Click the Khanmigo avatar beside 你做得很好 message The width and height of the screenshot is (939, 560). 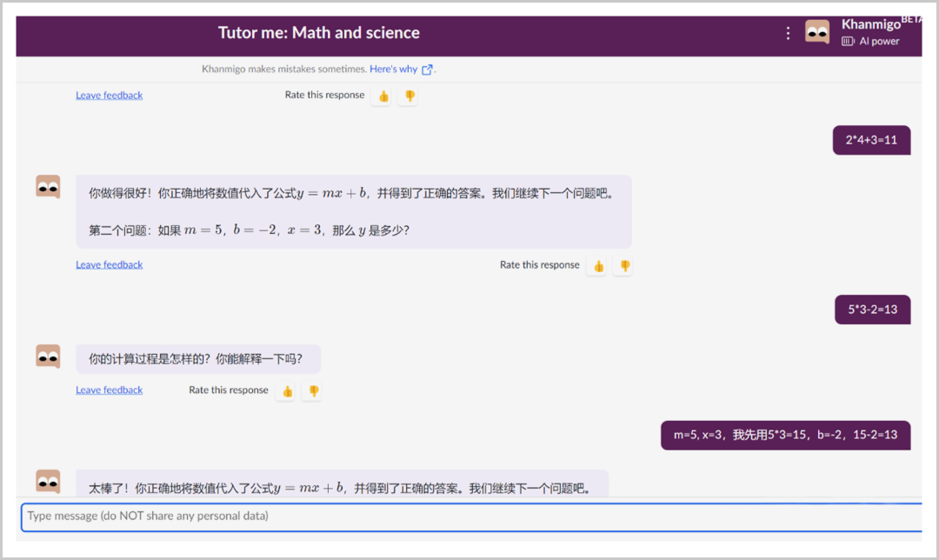(x=48, y=186)
